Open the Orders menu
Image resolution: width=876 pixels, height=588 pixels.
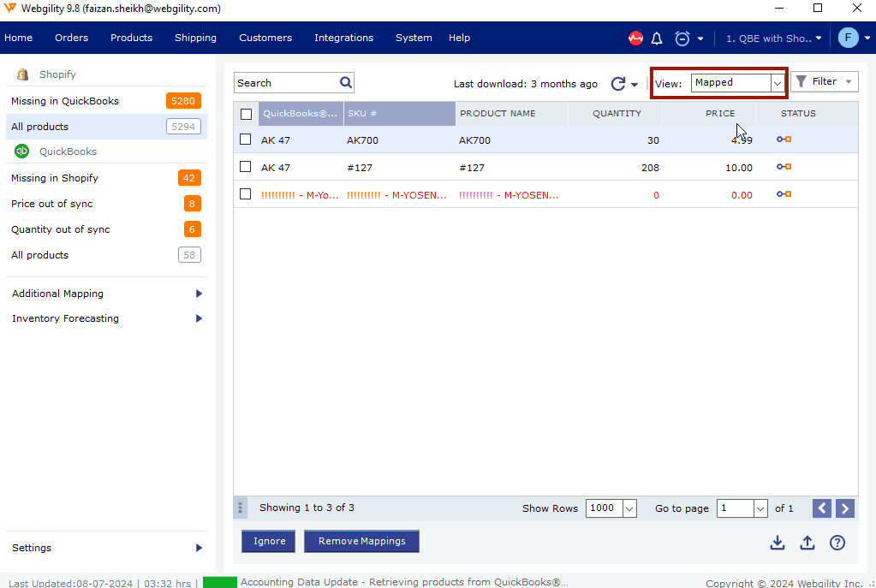(71, 38)
